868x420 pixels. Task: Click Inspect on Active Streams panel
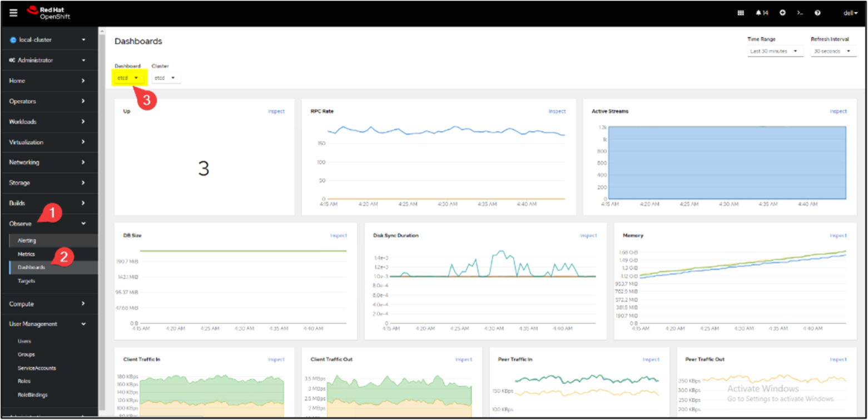pyautogui.click(x=839, y=111)
